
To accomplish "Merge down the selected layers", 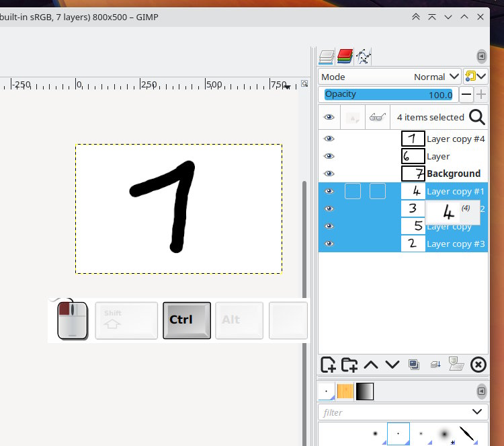I will click(435, 365).
